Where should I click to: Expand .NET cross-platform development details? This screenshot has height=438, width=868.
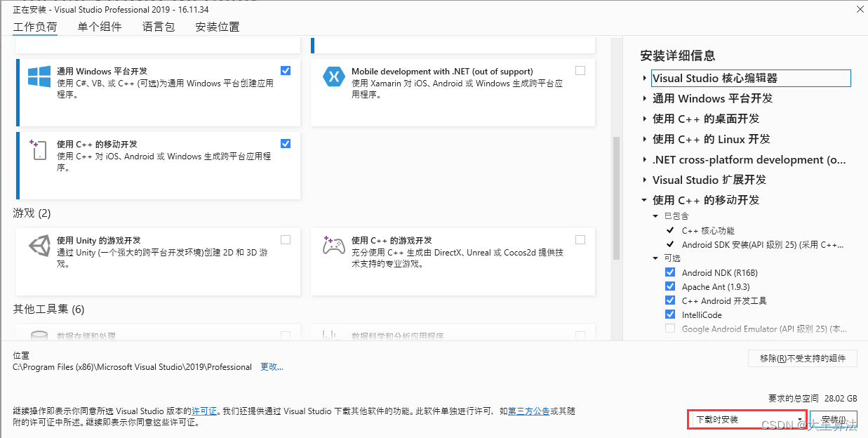(x=645, y=159)
